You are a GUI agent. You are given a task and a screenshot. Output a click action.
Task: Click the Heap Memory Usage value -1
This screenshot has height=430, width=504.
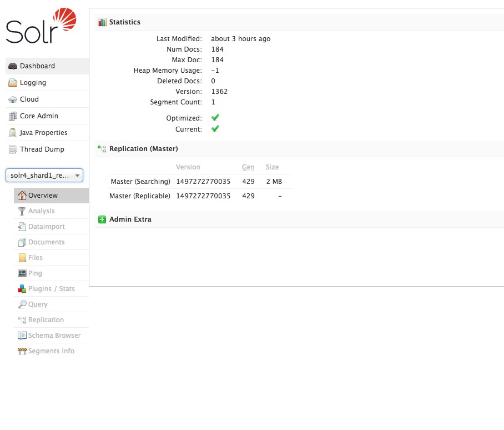coord(215,70)
